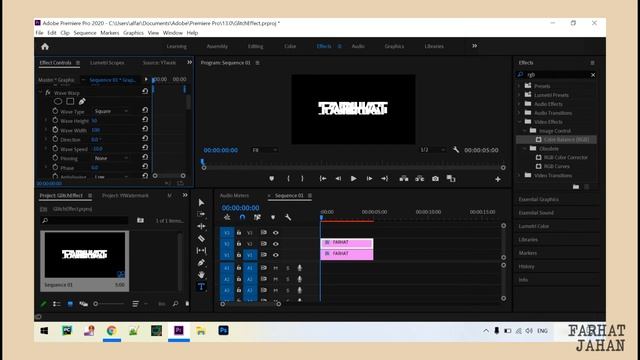Open the Wave Type dropdown

click(x=111, y=111)
